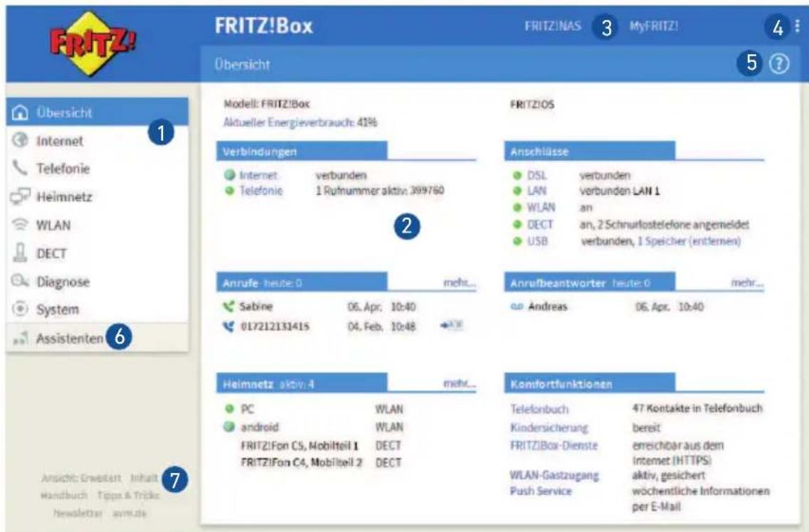This screenshot has width=809, height=532.
Task: Open the DSL link under Anschlüsse
Action: click(x=536, y=175)
